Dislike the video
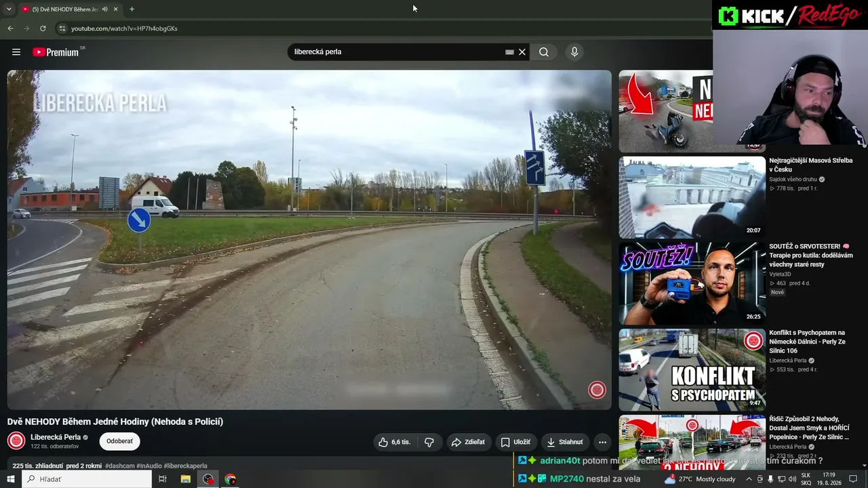Screen dimensions: 868x488 pyautogui.click(x=429, y=442)
